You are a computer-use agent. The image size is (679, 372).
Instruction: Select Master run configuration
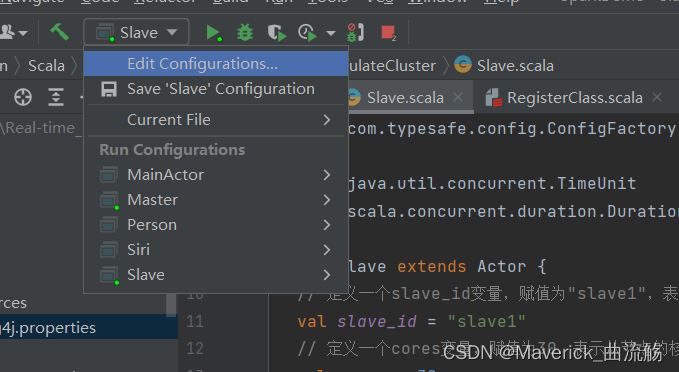click(x=216, y=200)
